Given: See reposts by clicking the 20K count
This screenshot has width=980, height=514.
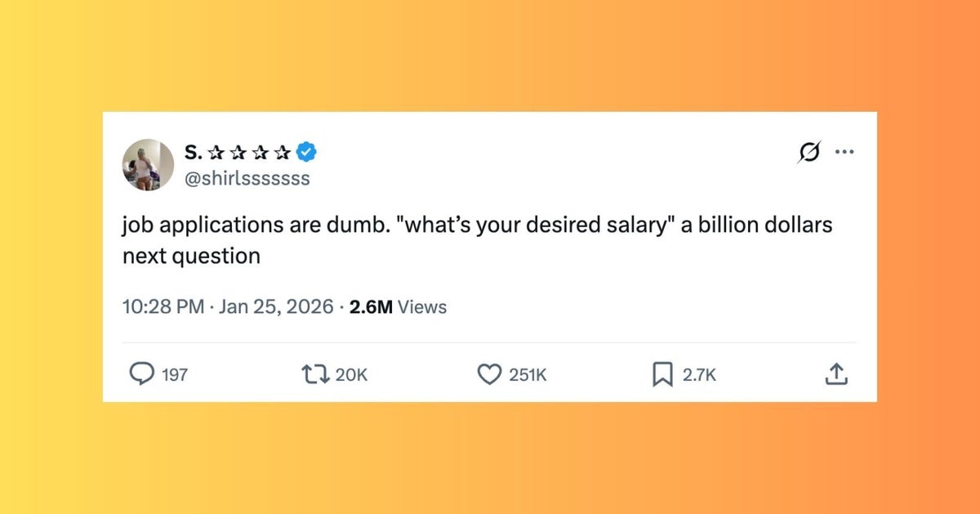Looking at the screenshot, I should (351, 374).
